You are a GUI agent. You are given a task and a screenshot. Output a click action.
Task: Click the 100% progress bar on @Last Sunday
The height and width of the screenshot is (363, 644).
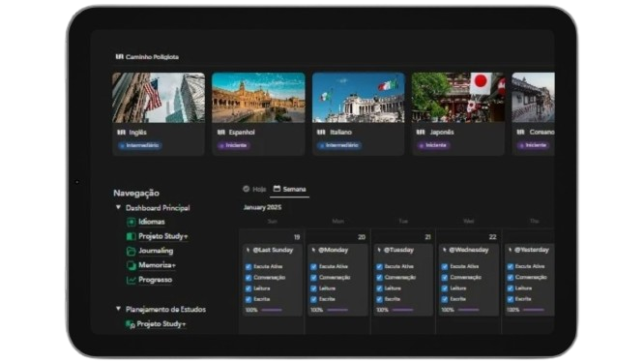point(272,310)
